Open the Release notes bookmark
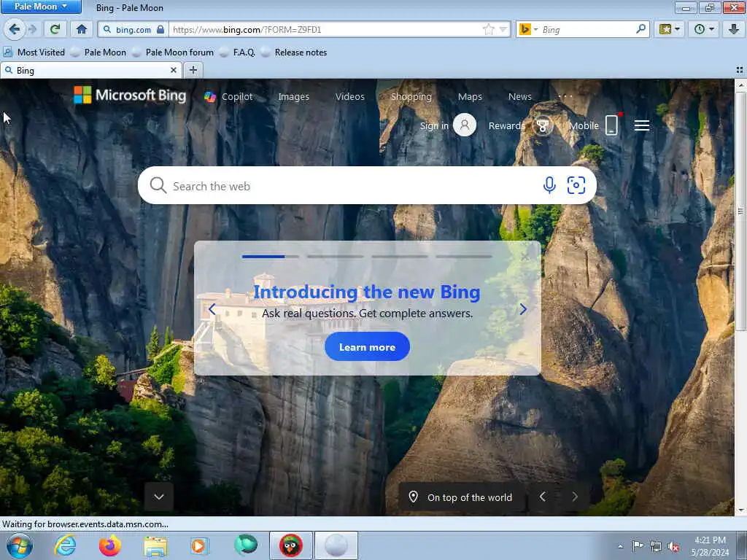 click(x=295, y=52)
